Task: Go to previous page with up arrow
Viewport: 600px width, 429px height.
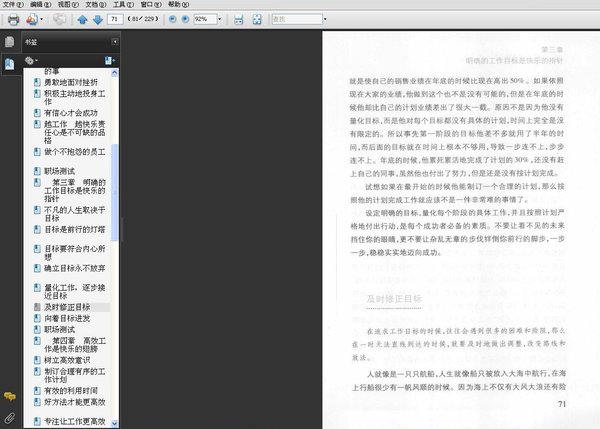Action: [x=82, y=19]
